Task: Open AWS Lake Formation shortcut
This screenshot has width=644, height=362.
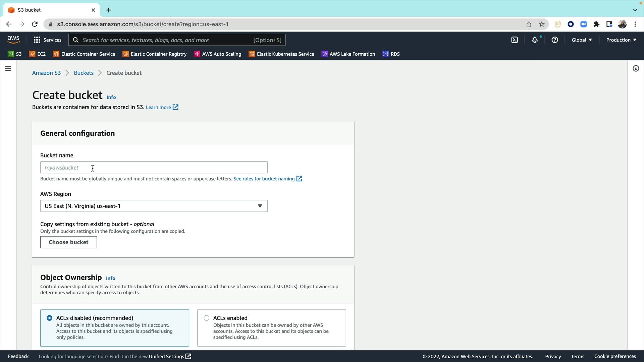Action: coord(348,54)
